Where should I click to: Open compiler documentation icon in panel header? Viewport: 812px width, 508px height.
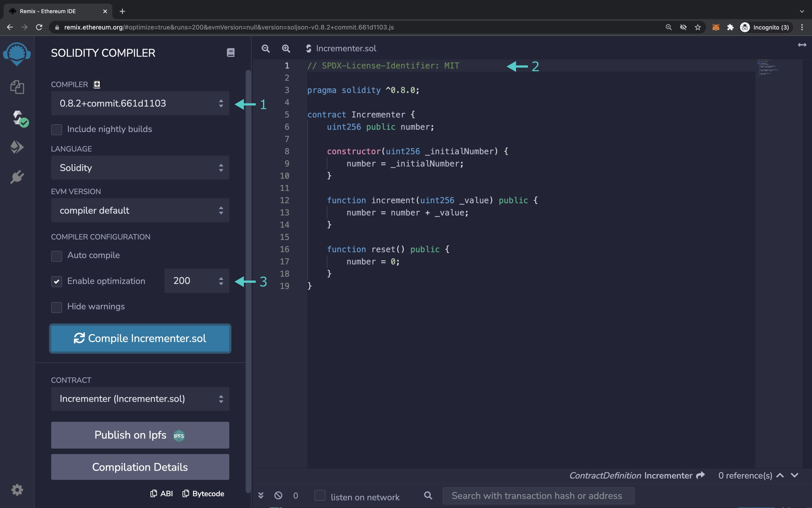tap(230, 53)
